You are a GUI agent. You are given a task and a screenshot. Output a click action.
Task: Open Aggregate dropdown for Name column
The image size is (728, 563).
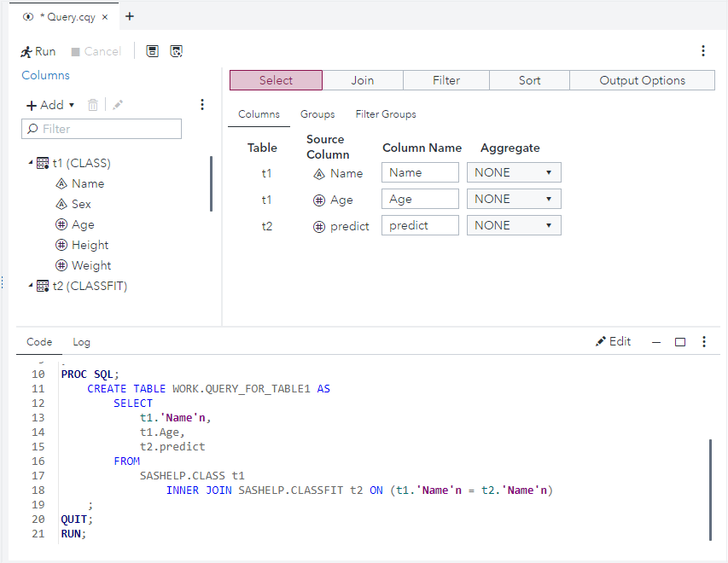[514, 172]
